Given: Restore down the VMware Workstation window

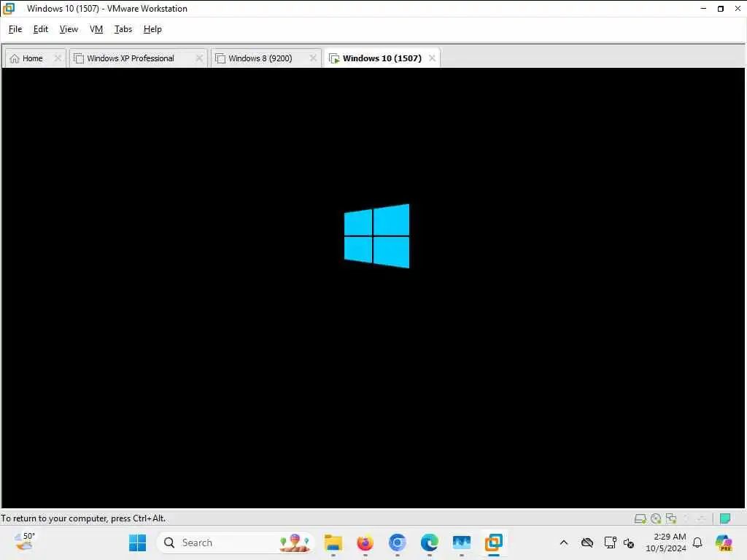Looking at the screenshot, I should [x=721, y=9].
